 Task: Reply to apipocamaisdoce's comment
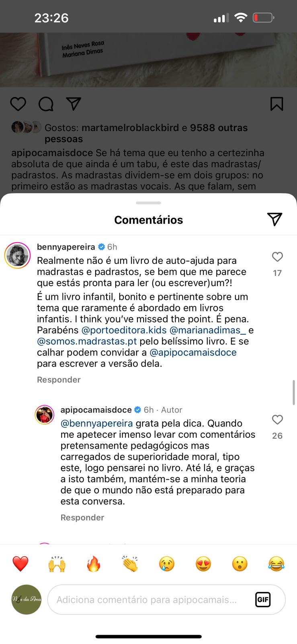[82, 518]
